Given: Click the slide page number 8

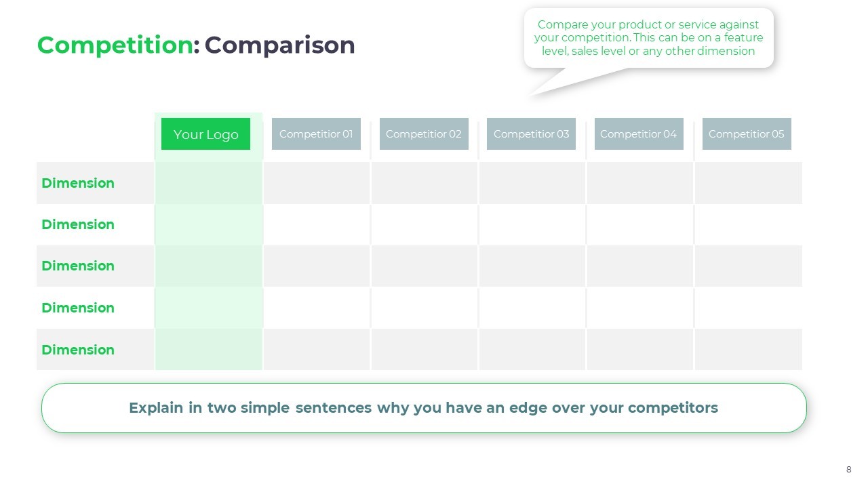Looking at the screenshot, I should click(x=848, y=470).
